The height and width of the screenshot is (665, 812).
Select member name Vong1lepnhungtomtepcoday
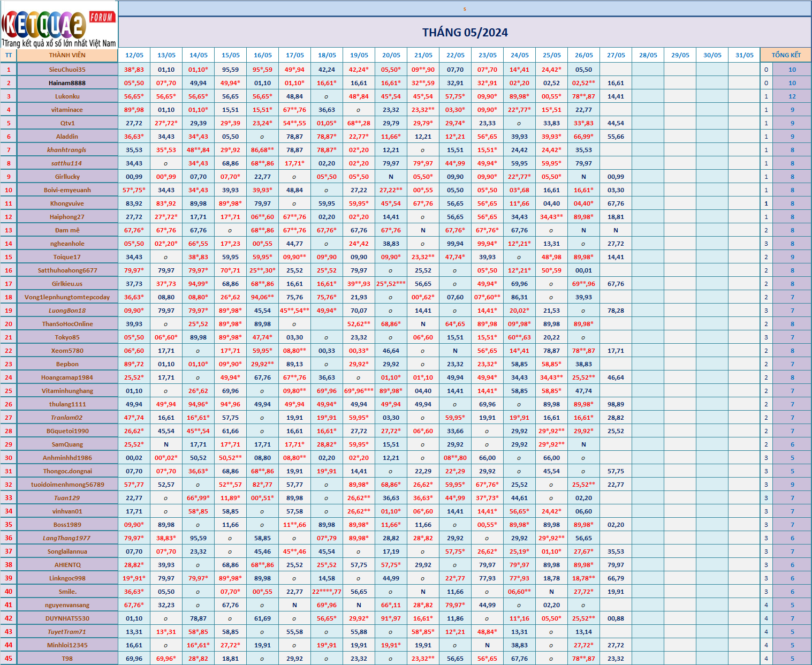coord(67,297)
